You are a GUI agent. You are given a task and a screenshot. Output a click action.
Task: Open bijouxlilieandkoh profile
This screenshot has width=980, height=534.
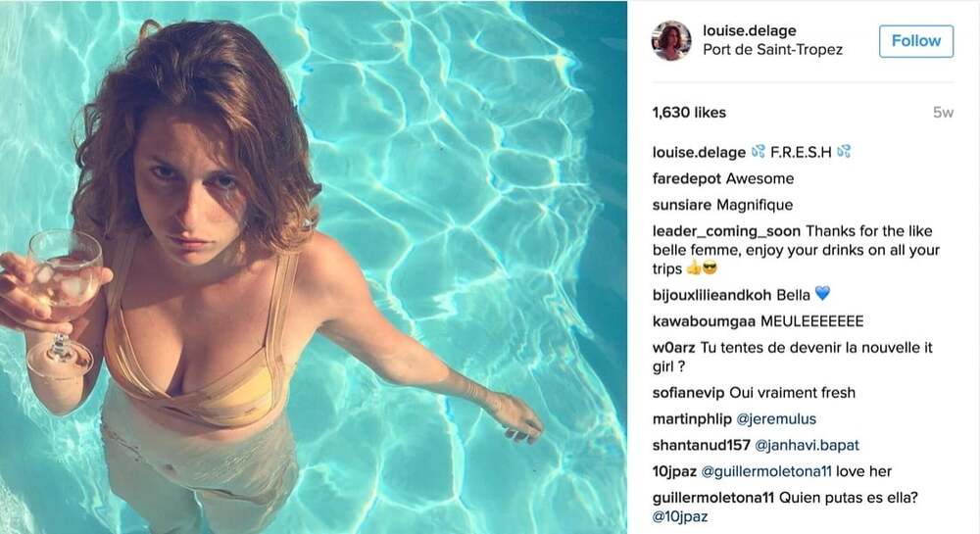[711, 296]
